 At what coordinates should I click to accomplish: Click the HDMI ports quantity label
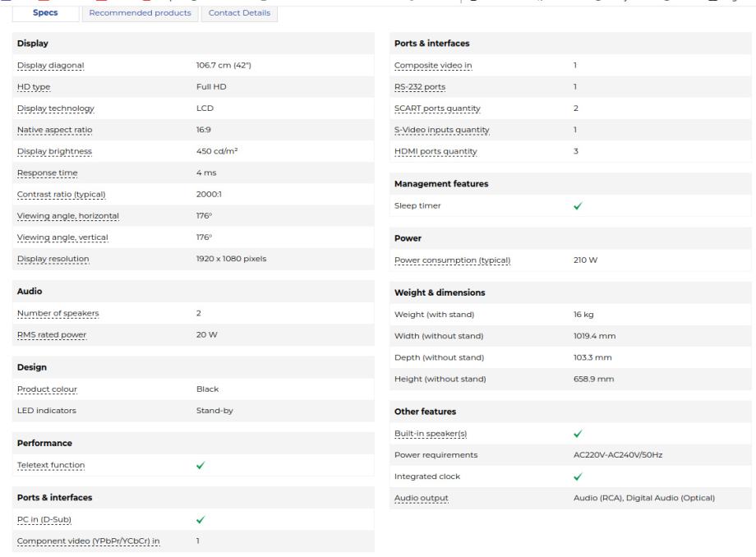436,151
